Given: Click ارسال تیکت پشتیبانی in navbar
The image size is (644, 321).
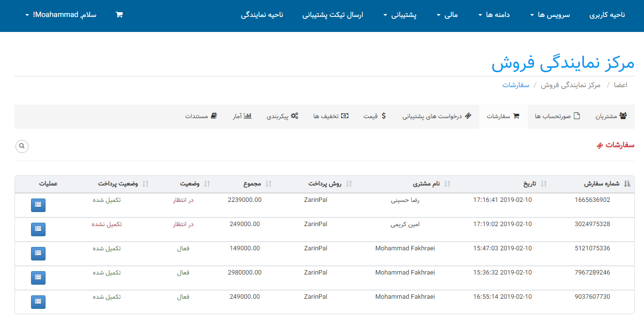Looking at the screenshot, I should pos(333,15).
